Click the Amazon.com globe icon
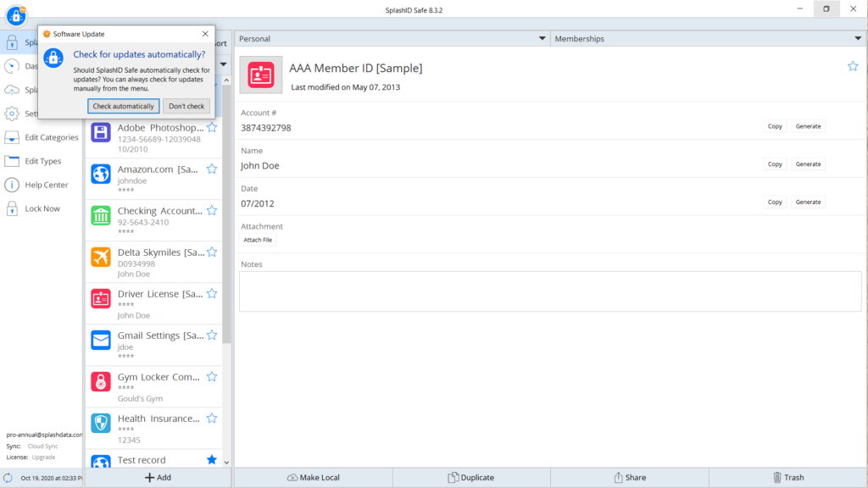868x488 pixels. coord(101,174)
